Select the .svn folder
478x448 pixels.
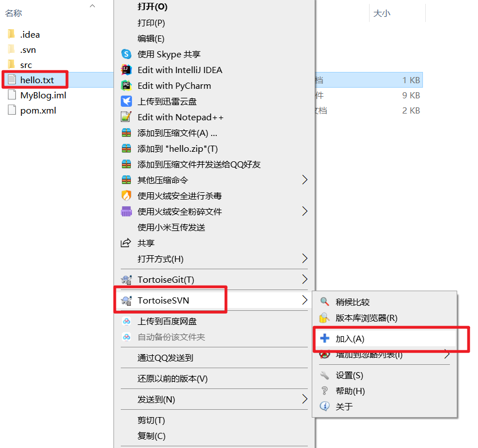[28, 49]
